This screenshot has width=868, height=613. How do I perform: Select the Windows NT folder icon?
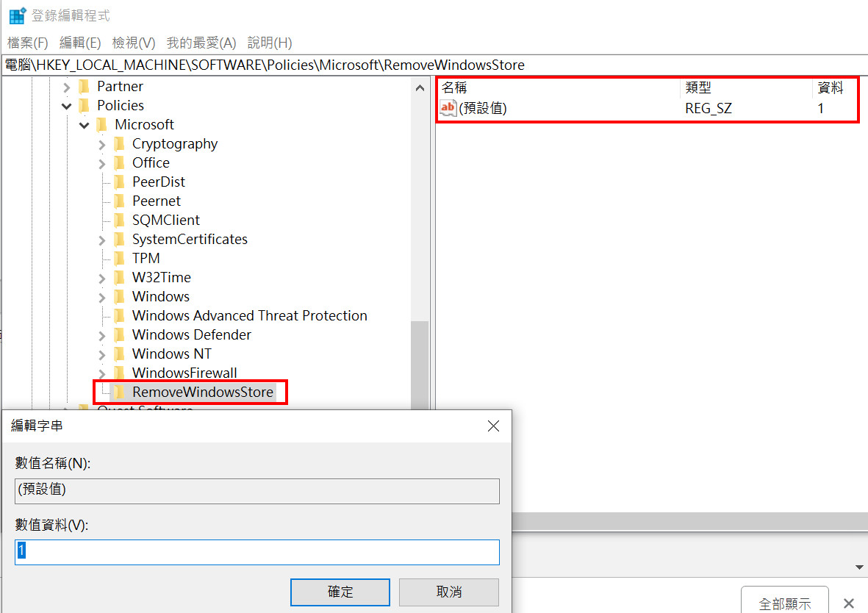[x=120, y=354]
